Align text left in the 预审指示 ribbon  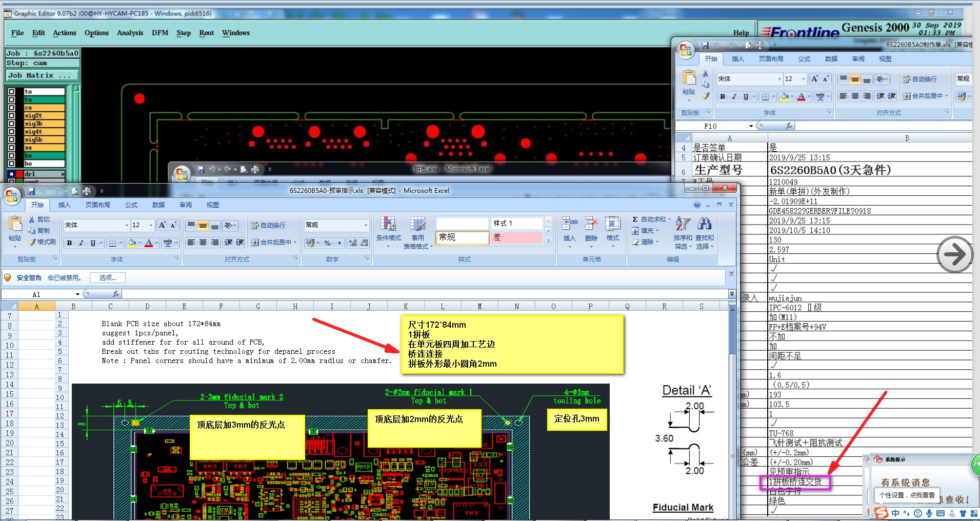(191, 243)
